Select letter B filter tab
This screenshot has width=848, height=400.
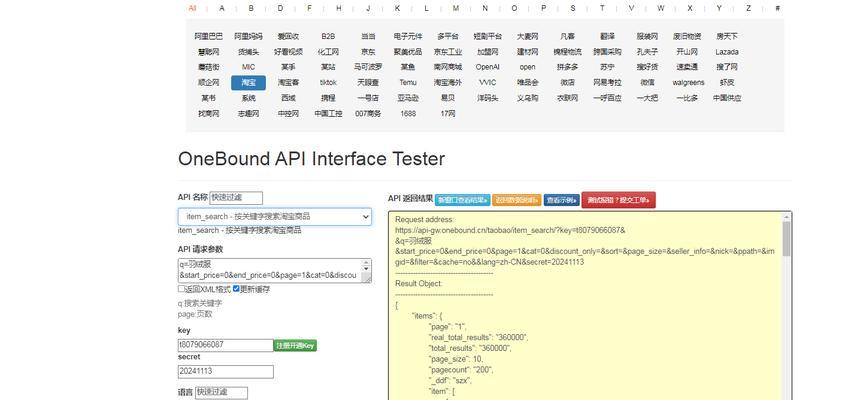point(251,8)
